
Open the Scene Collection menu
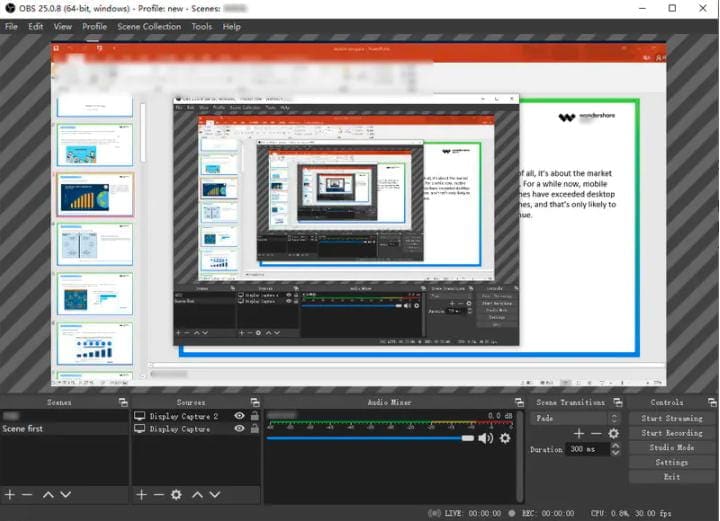click(x=149, y=27)
